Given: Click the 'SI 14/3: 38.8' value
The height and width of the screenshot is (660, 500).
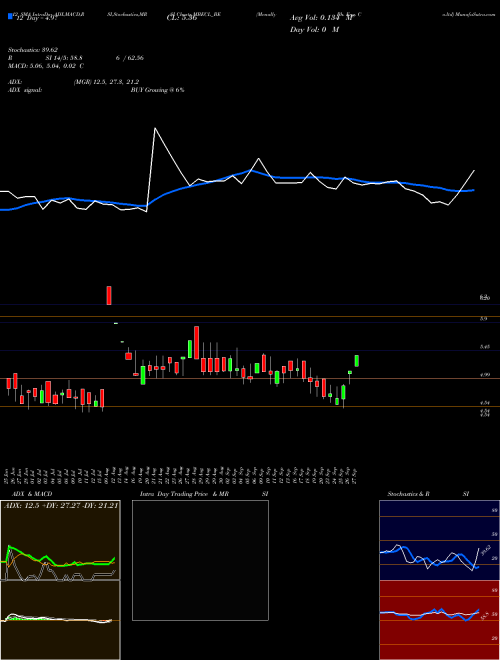Looking at the screenshot, I should pyautogui.click(x=64, y=58).
